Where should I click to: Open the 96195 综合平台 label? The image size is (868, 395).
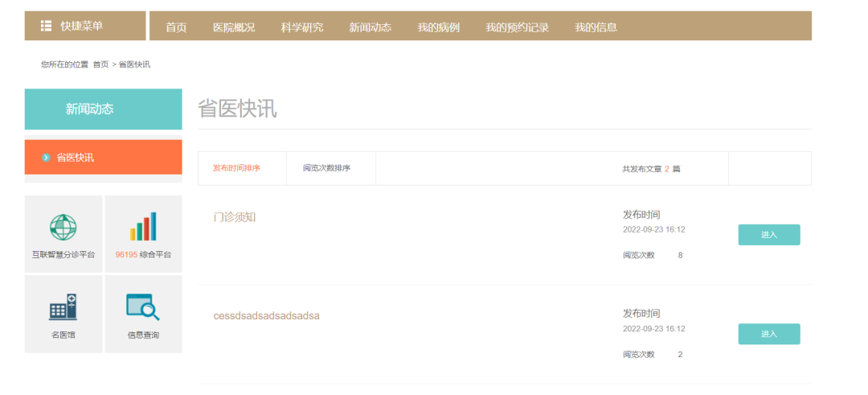[143, 255]
